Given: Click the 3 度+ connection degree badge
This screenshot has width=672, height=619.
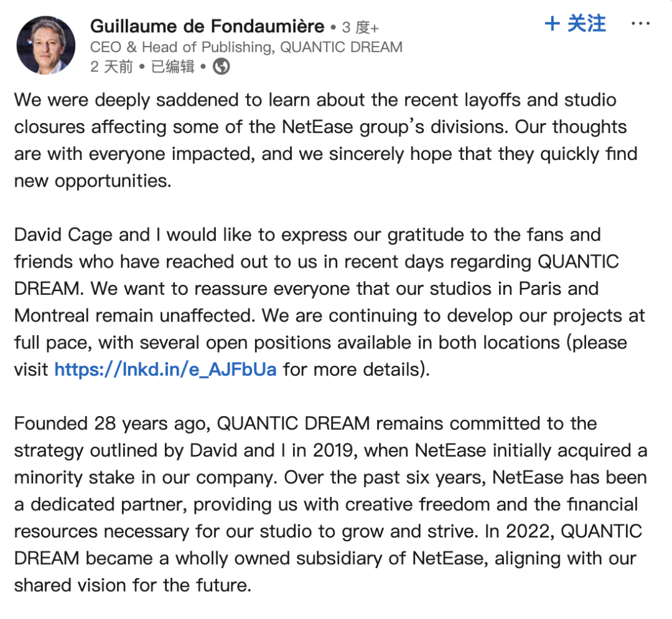Looking at the screenshot, I should point(360,28).
